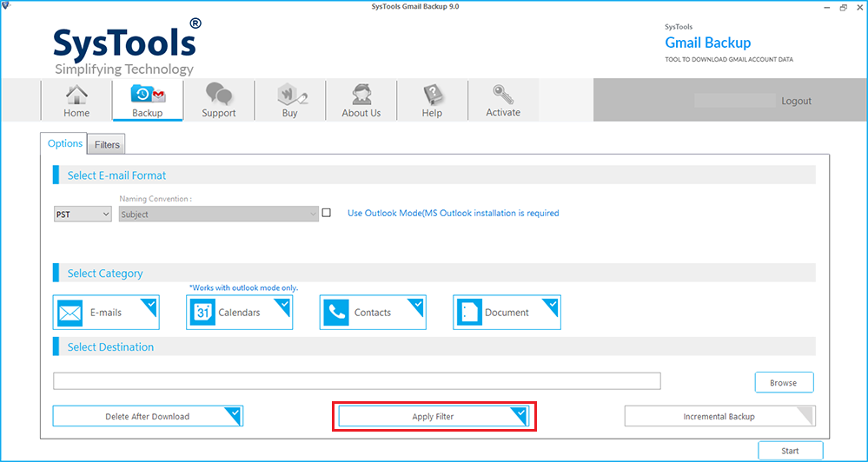This screenshot has height=462, width=868.
Task: Open the Naming Convention Subject dropdown
Action: pos(219,214)
